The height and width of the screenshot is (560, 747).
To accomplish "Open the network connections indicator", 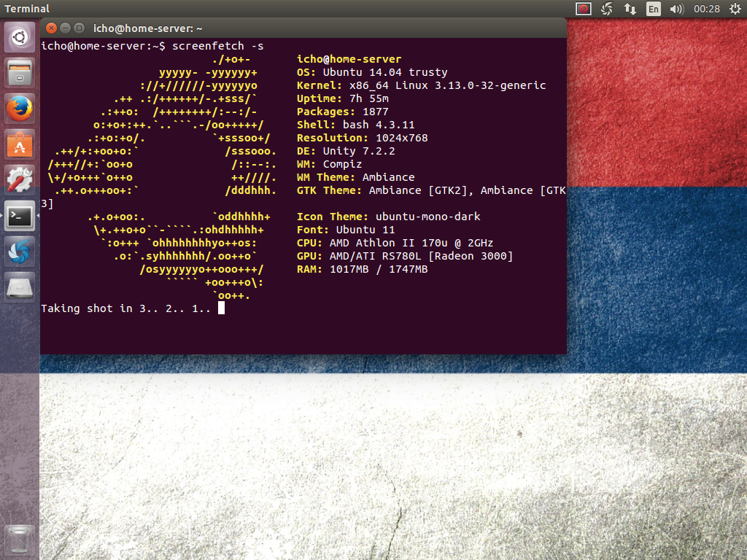I will pyautogui.click(x=630, y=9).
